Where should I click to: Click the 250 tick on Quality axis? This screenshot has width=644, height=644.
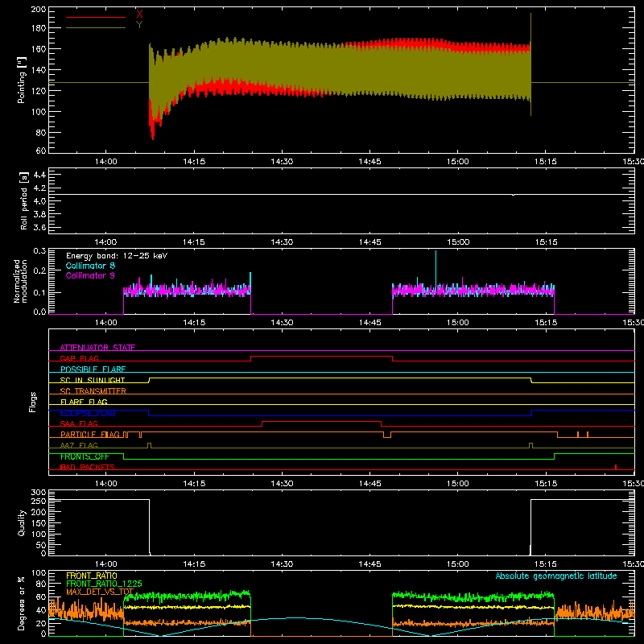(x=39, y=501)
